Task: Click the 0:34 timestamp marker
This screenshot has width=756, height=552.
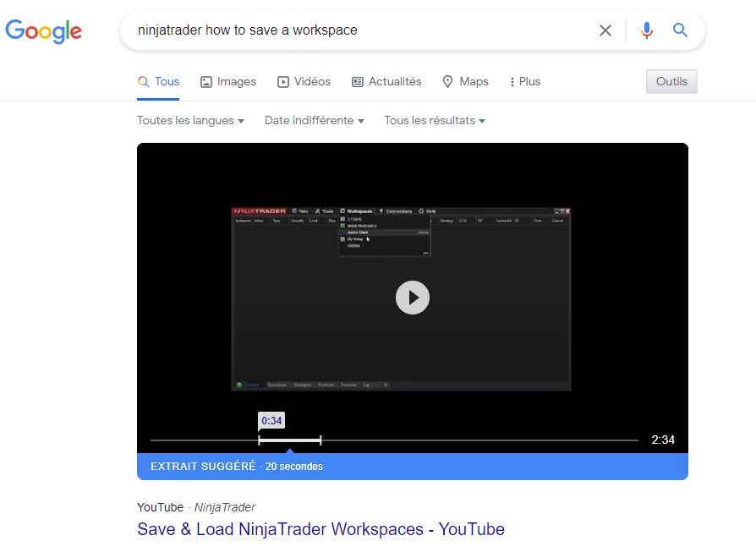Action: [271, 420]
